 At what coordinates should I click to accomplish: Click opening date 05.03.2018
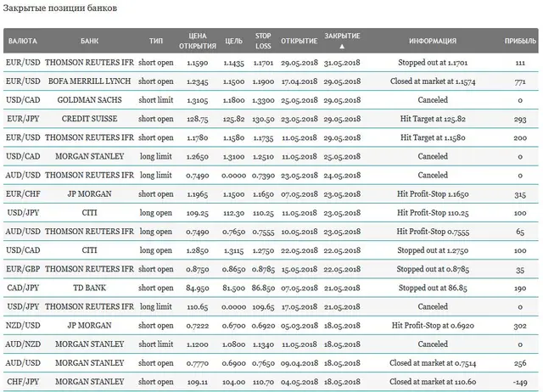coord(299,326)
